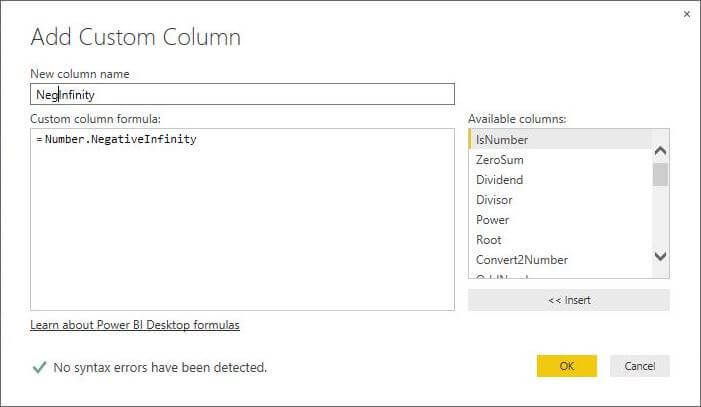Select Convert2Number in the list
The image size is (701, 407).
click(x=522, y=260)
